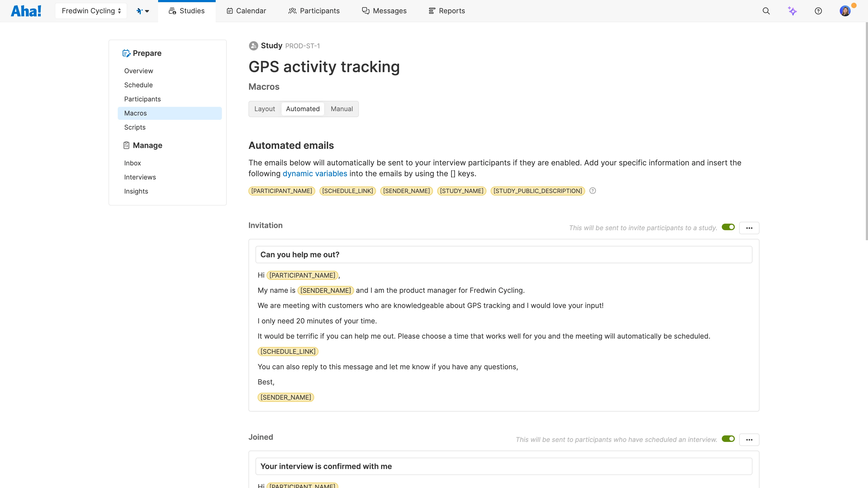868x488 pixels.
Task: Open the help question mark icon
Action: point(819,11)
